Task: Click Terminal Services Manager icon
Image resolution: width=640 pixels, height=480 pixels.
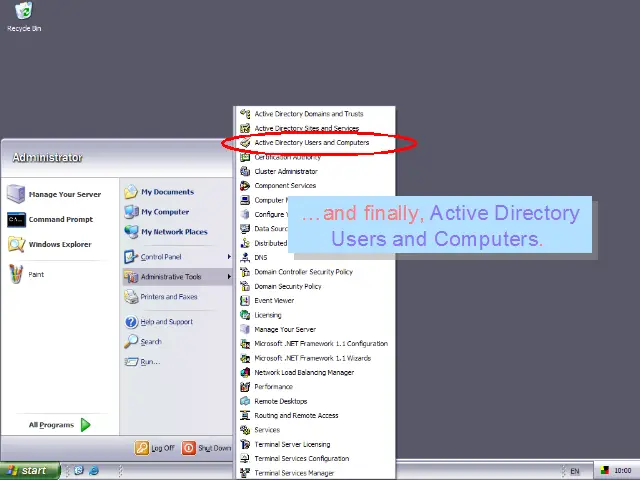Action: 245,473
